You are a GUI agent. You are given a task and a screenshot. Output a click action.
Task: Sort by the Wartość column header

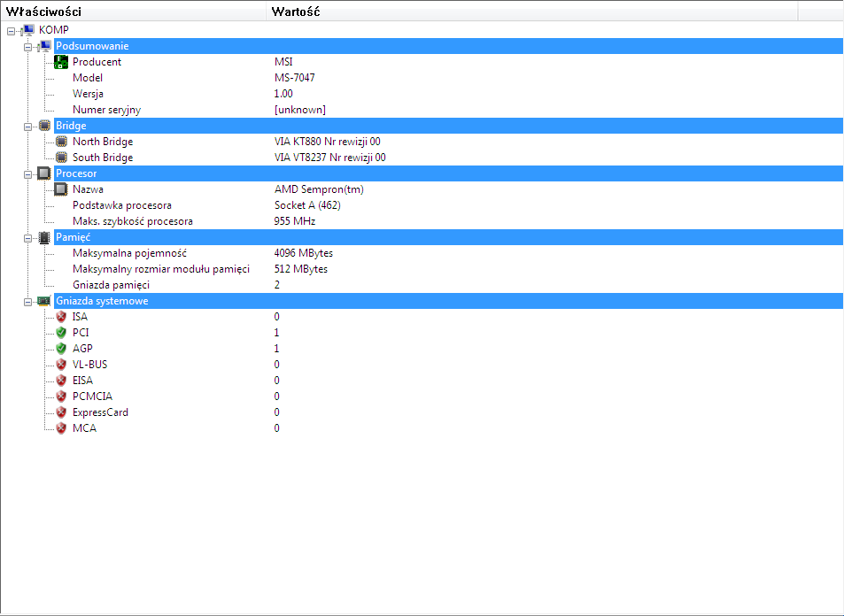(x=531, y=12)
